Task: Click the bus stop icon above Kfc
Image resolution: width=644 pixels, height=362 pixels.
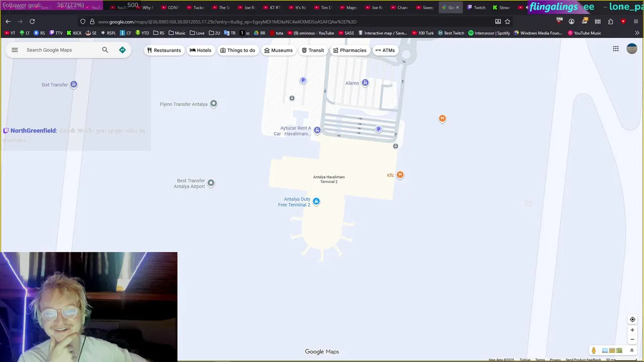Action: (395, 146)
